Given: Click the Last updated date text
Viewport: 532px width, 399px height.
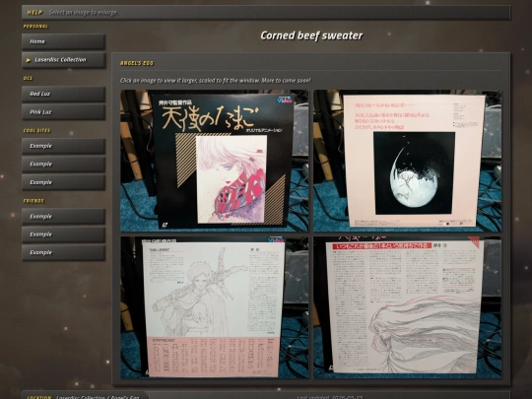Looking at the screenshot, I should [330, 397].
